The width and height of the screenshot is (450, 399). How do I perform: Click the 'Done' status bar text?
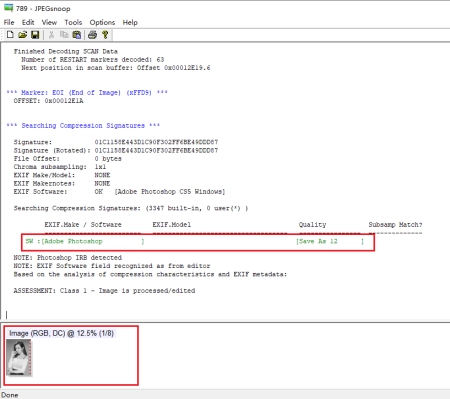coord(10,395)
